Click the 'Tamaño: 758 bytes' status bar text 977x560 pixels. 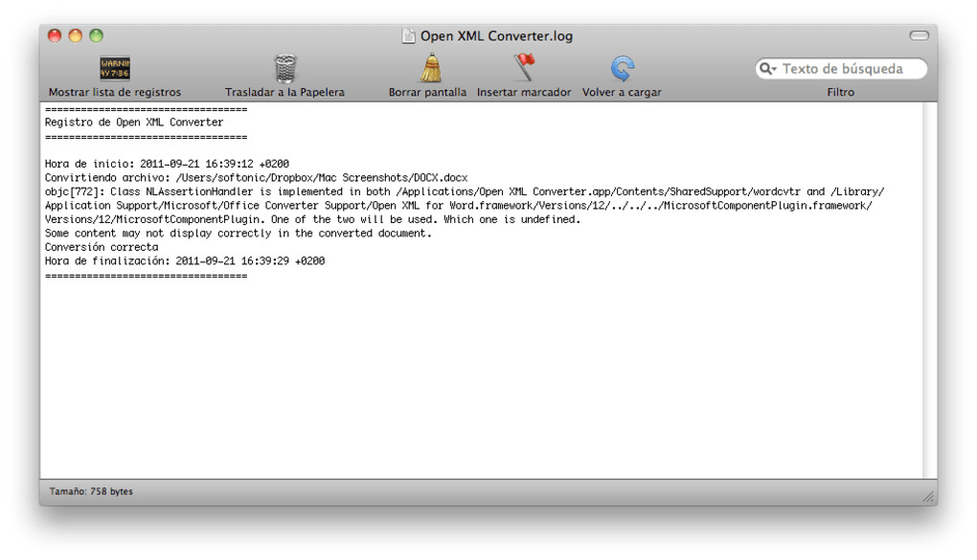(91, 491)
